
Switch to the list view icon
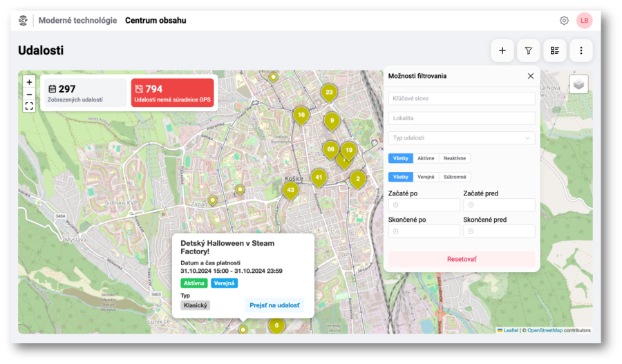tap(554, 50)
